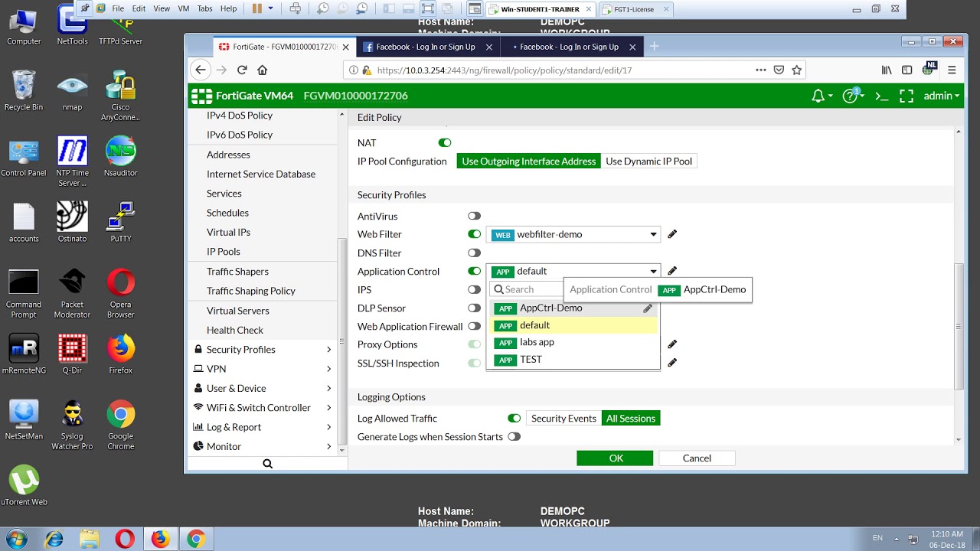
Task: Enter FortiGate full screen mode
Action: (x=906, y=96)
